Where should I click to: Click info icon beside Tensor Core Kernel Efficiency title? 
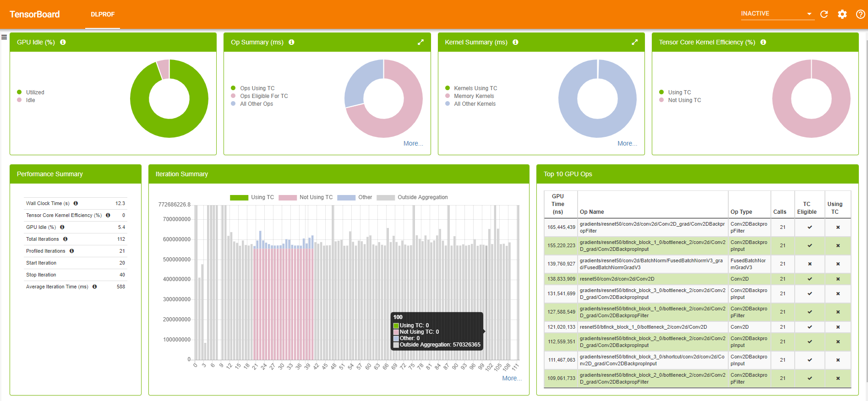tap(763, 42)
